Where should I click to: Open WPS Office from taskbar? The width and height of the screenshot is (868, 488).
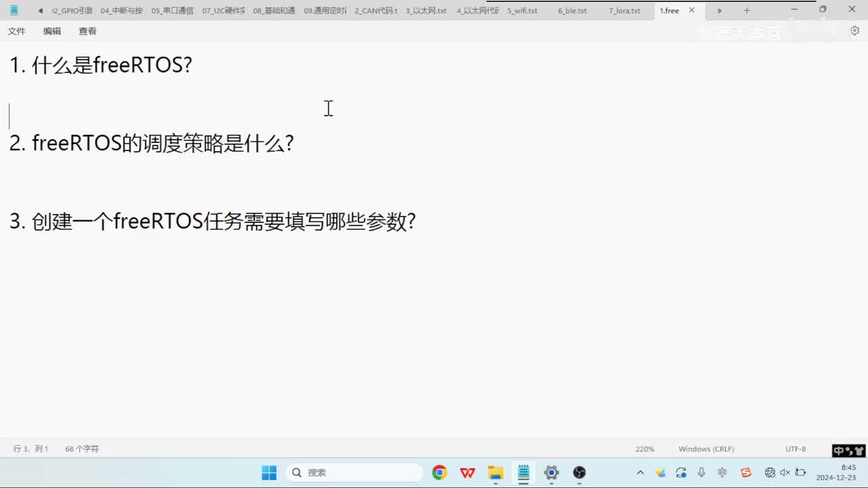467,472
